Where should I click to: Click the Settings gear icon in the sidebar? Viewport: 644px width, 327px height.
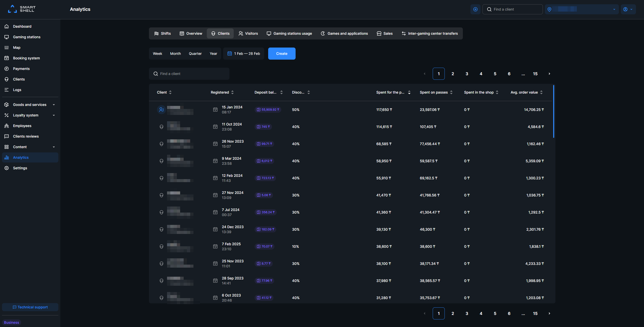(7, 168)
